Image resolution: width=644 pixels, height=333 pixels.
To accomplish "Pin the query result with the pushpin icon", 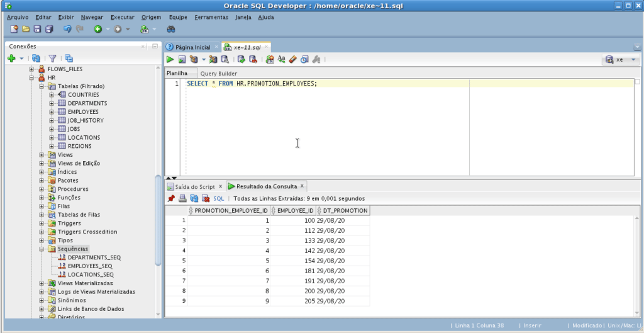I will pyautogui.click(x=171, y=198).
